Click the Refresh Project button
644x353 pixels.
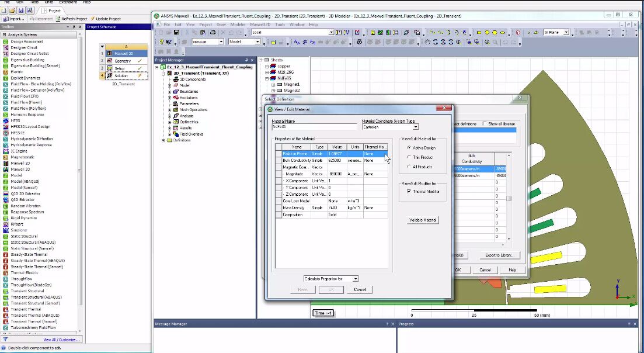pyautogui.click(x=72, y=19)
